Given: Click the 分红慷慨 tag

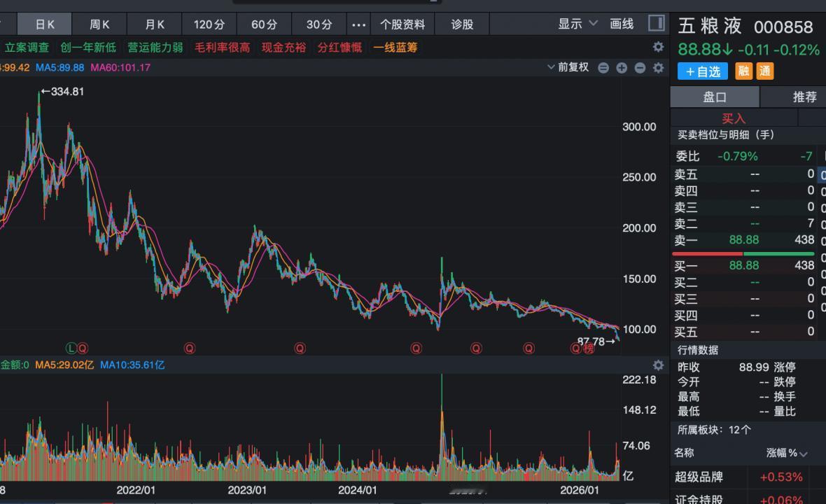Looking at the screenshot, I should (x=339, y=48).
